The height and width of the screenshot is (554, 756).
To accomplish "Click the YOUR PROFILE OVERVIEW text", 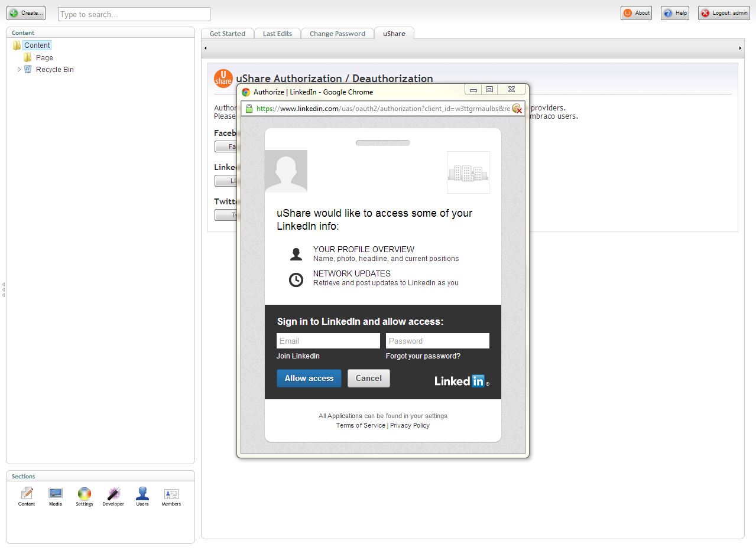I will pyautogui.click(x=364, y=249).
